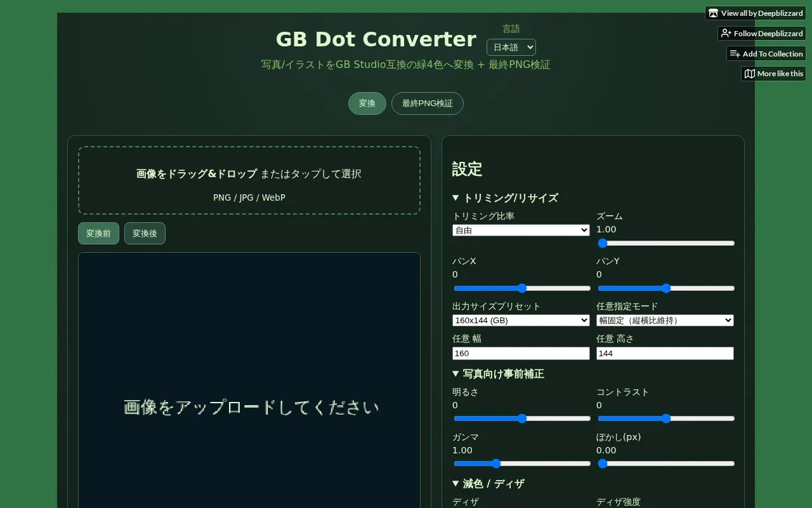This screenshot has width=812, height=508.
Task: Collapse the トリミング/リサイズ section
Action: click(x=505, y=197)
